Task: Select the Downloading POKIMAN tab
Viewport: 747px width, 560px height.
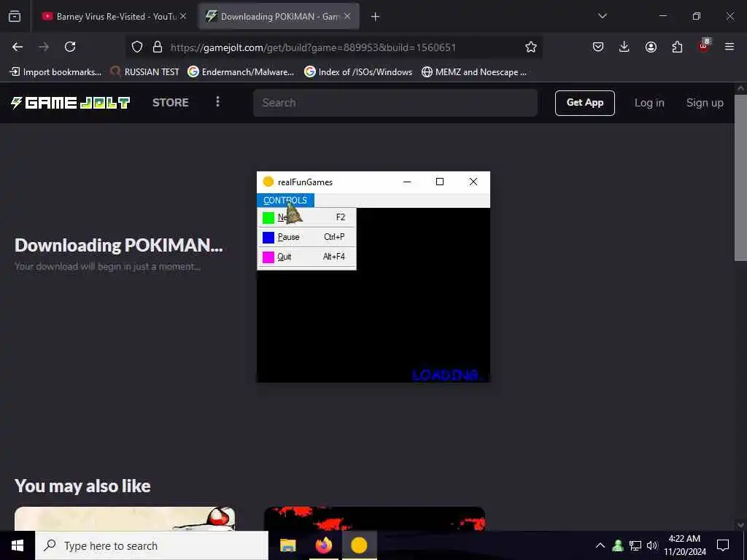Action: [x=279, y=16]
